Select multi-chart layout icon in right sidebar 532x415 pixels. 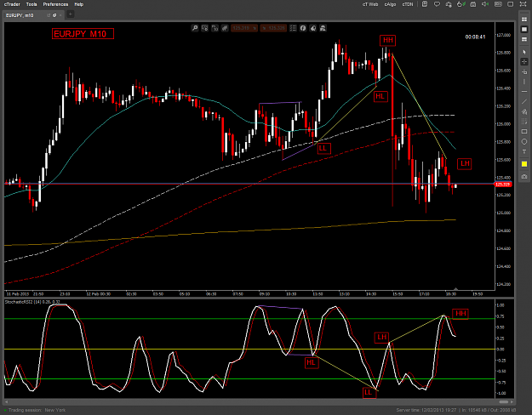(x=524, y=20)
